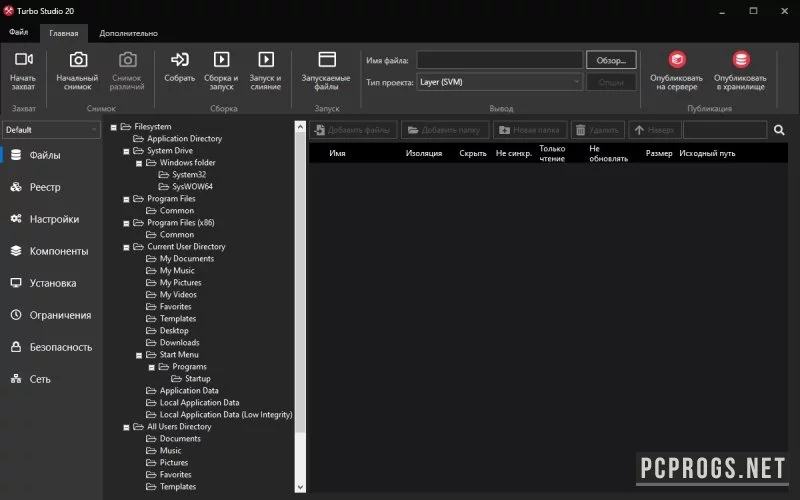Screen dimensions: 800x500
Task: Switch to the Главная tab
Action: (64, 33)
